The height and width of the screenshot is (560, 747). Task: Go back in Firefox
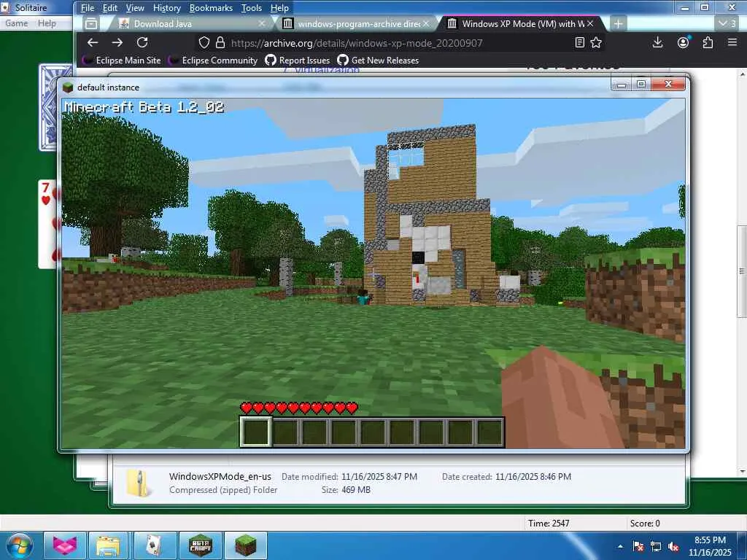[93, 43]
